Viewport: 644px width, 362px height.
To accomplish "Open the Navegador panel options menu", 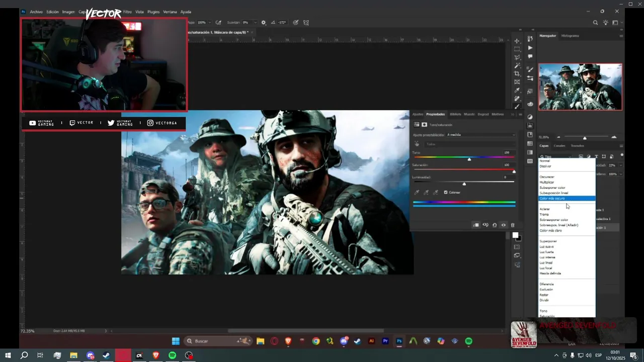I will click(621, 36).
